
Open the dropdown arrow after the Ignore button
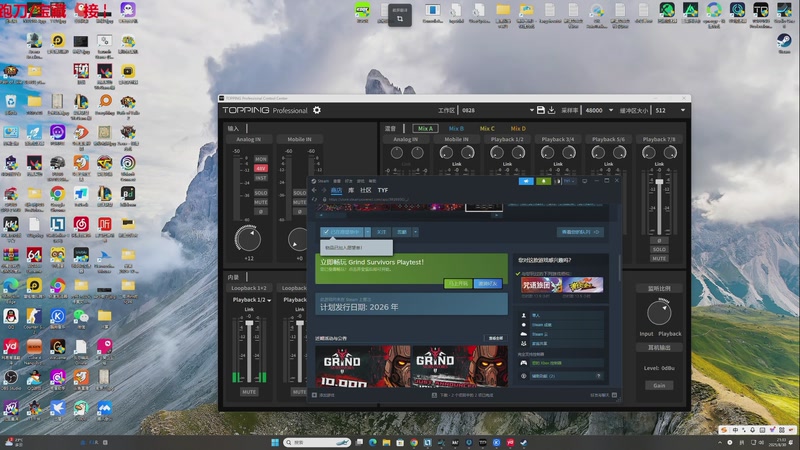[x=415, y=232]
